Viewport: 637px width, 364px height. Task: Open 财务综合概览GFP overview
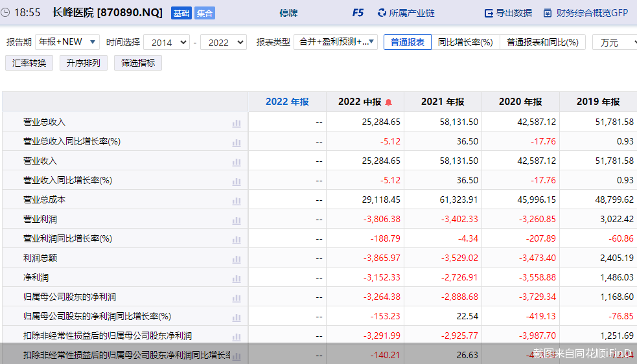[x=548, y=13]
